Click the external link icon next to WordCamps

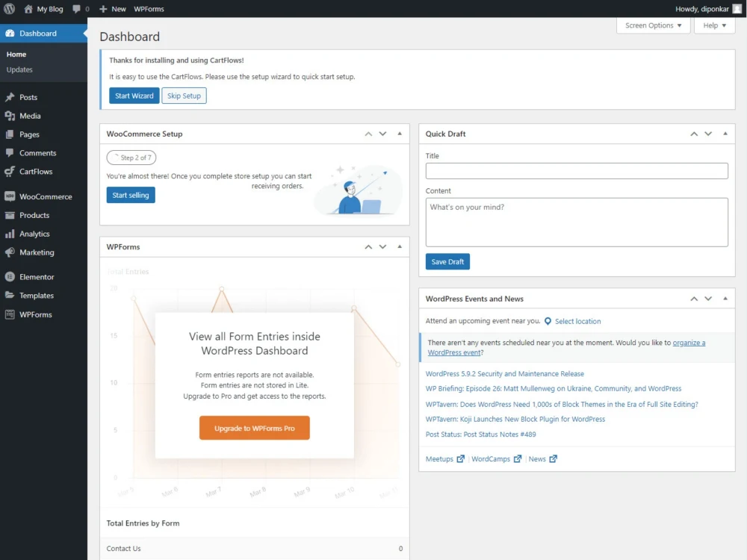point(518,458)
